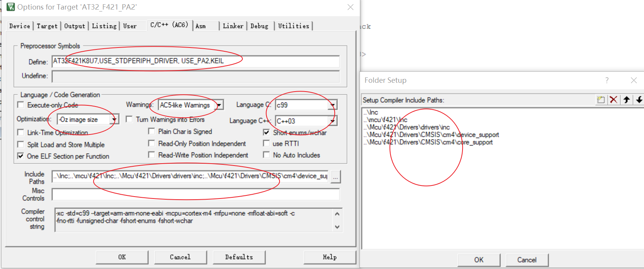The height and width of the screenshot is (269, 644).
Task: Switch to the Utilities tab
Action: [294, 26]
